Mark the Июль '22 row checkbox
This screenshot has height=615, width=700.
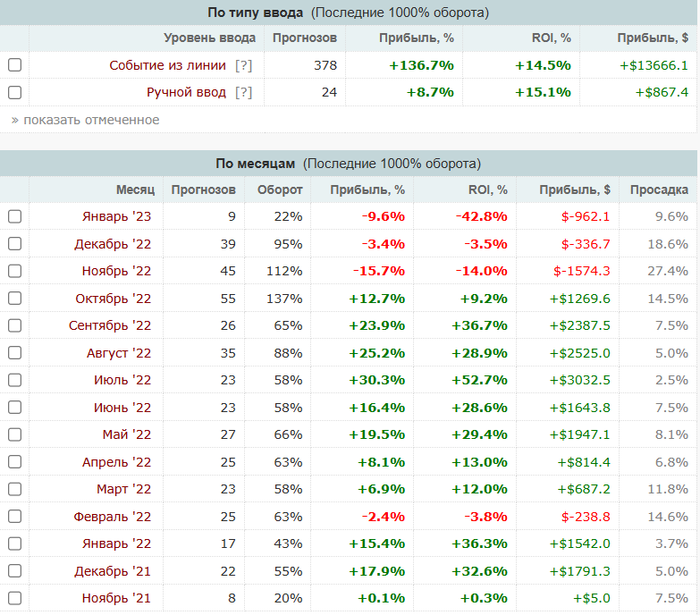[x=14, y=380]
